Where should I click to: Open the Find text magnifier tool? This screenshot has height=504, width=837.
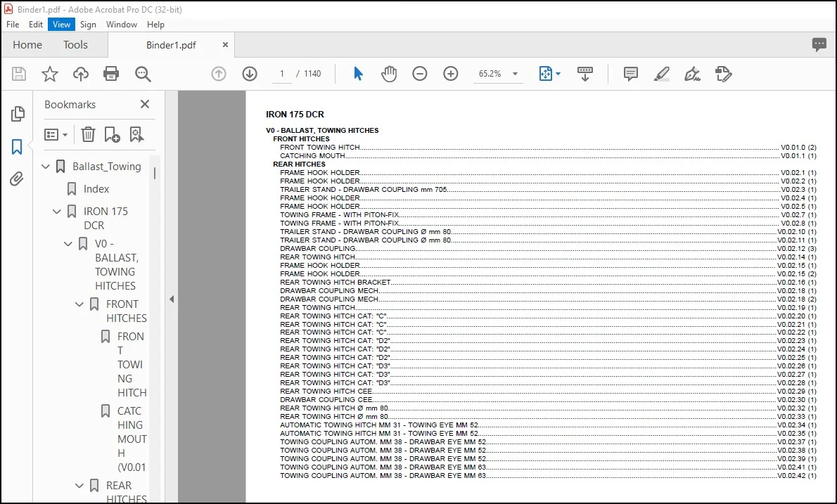pyautogui.click(x=143, y=74)
